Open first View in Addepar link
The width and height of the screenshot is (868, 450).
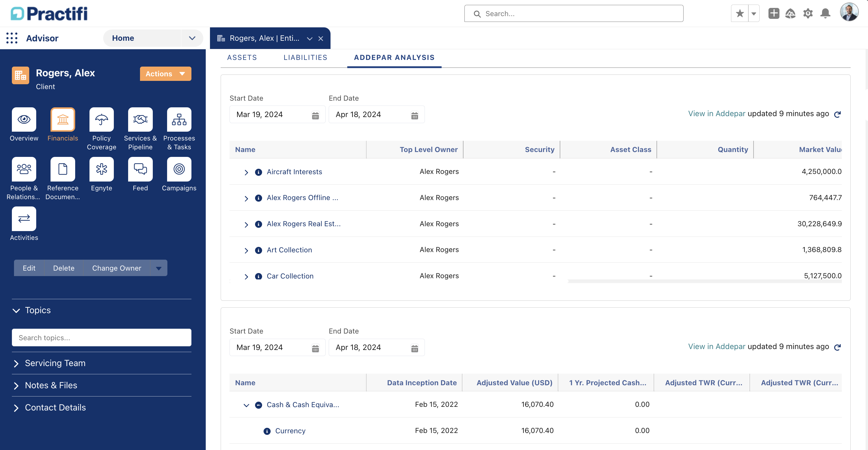tap(716, 114)
